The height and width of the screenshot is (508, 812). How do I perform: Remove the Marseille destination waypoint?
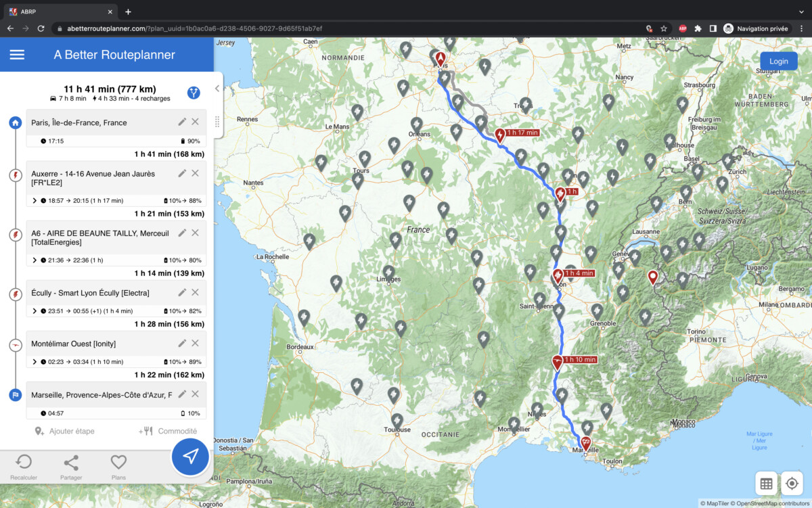[x=195, y=394]
